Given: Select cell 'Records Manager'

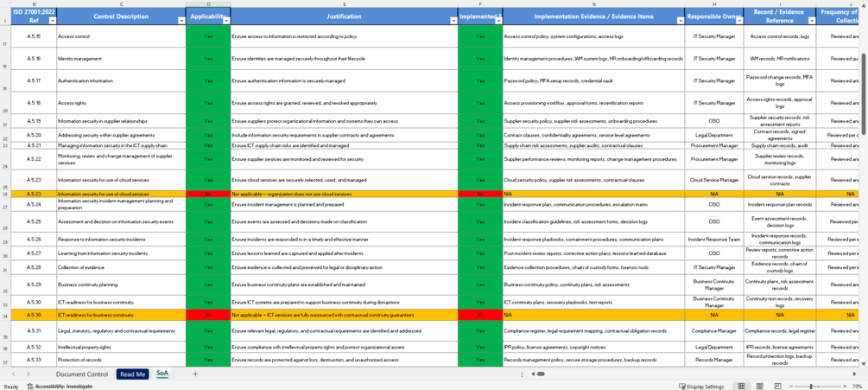Looking at the screenshot, I should [714, 360].
